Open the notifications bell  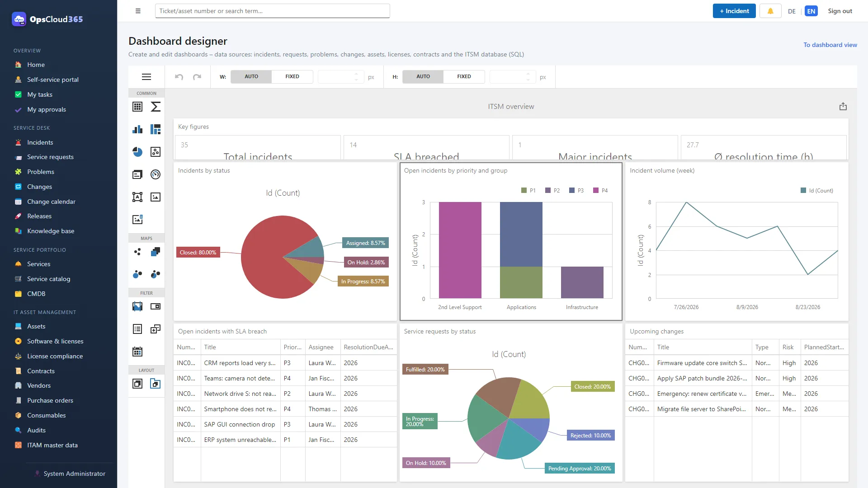pos(770,11)
